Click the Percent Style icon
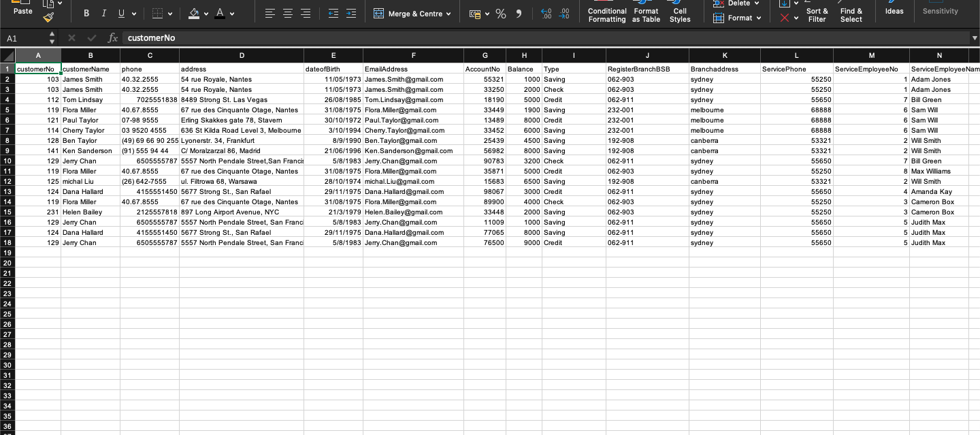The height and width of the screenshot is (435, 980). [501, 12]
